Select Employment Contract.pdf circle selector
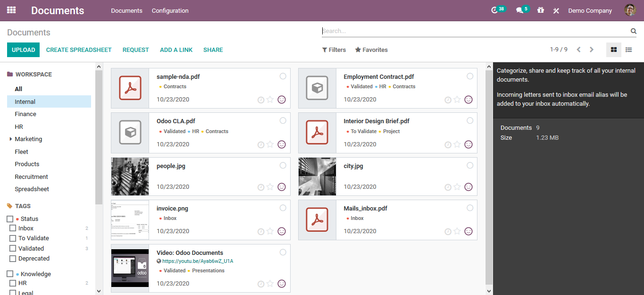This screenshot has height=295, width=644. point(470,76)
